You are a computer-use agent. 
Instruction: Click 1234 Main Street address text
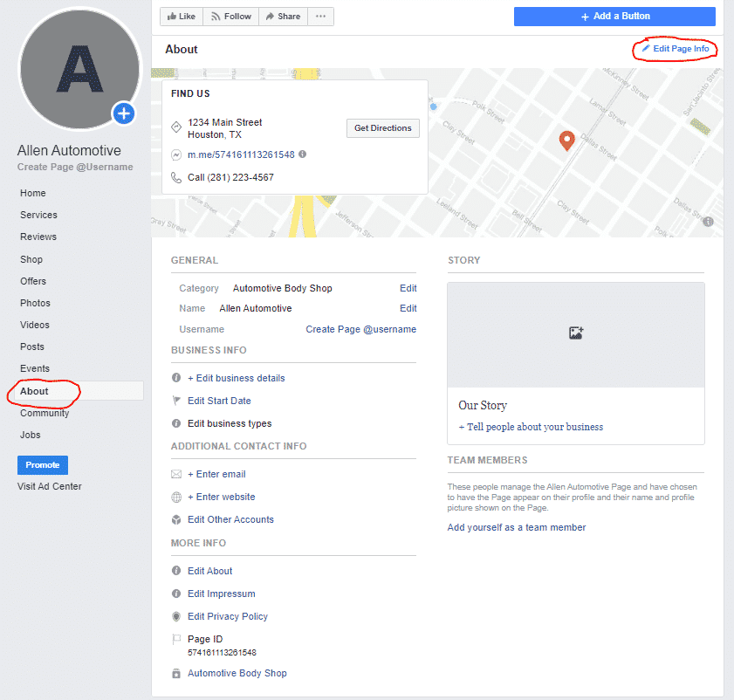click(x=224, y=122)
